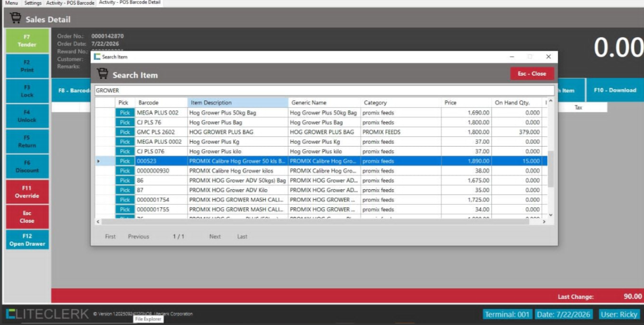644x325 pixels.
Task: Select 'HOG GROWER PLUS BAG' description cell
Action: [237, 132]
